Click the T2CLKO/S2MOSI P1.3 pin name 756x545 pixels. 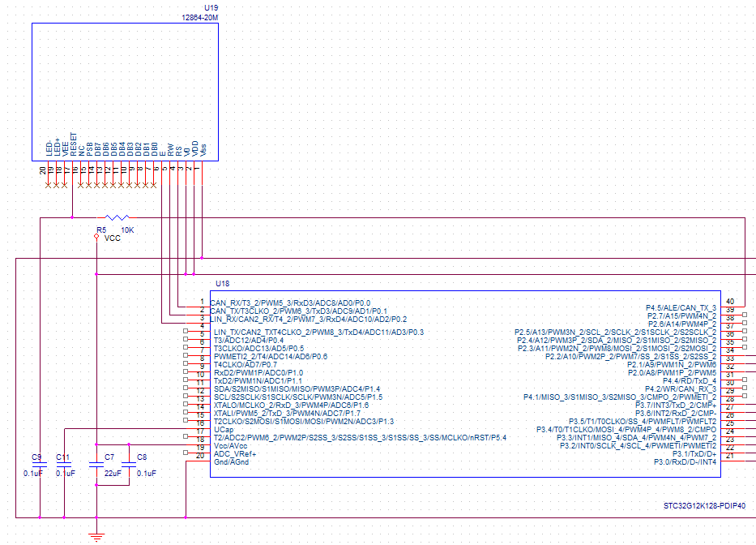pyautogui.click(x=304, y=422)
